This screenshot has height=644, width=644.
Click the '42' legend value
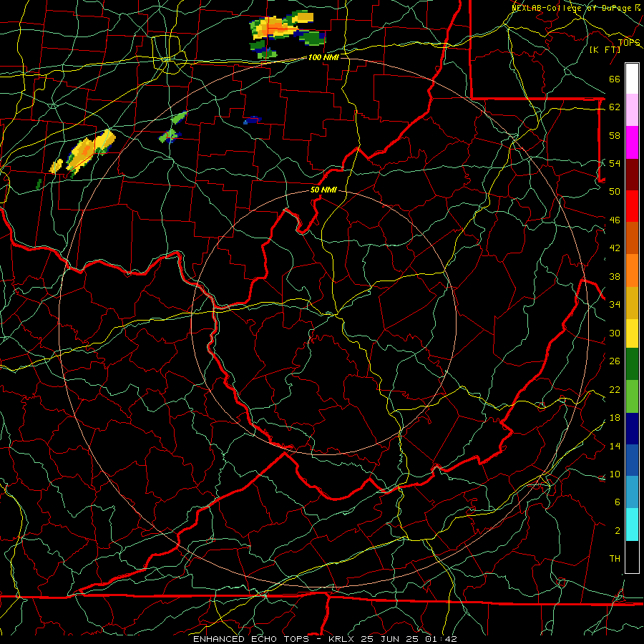coord(615,248)
